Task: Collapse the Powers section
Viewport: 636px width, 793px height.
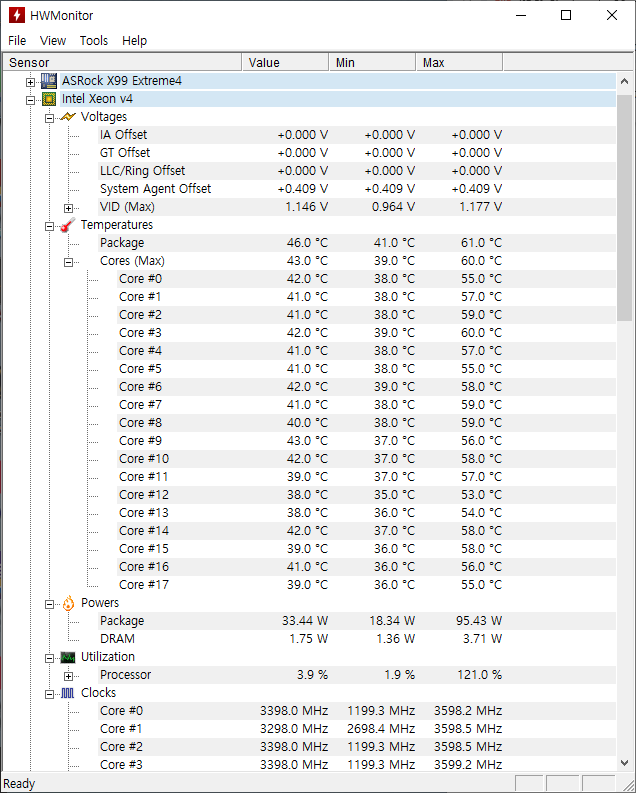Action: [50, 604]
